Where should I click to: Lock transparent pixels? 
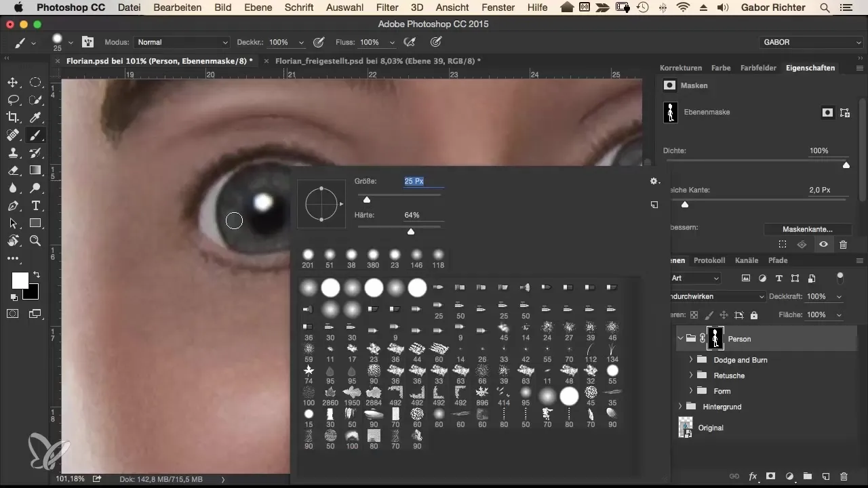coord(694,315)
